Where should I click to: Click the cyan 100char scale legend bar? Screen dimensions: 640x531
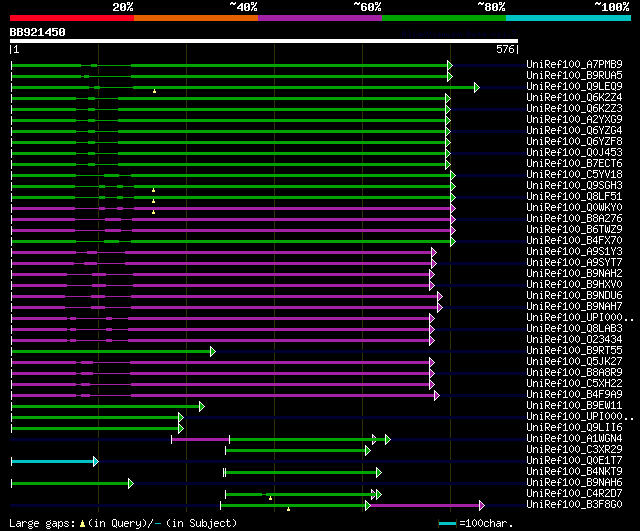point(447,523)
